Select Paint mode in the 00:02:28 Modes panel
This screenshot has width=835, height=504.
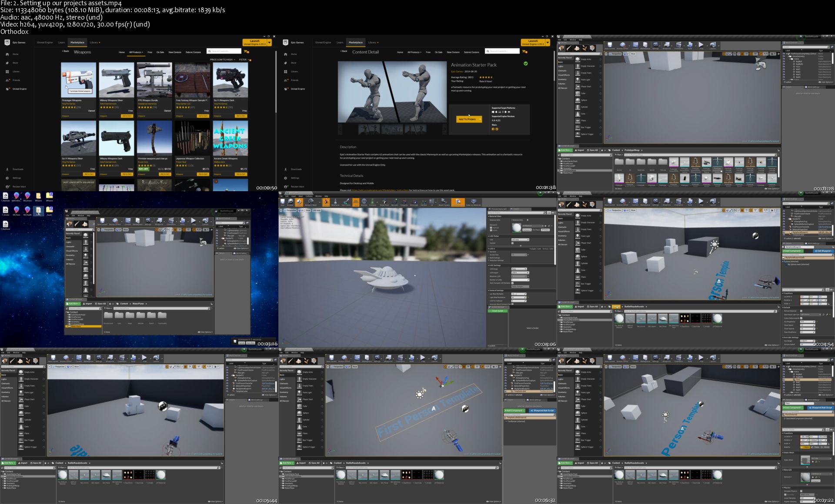569,48
